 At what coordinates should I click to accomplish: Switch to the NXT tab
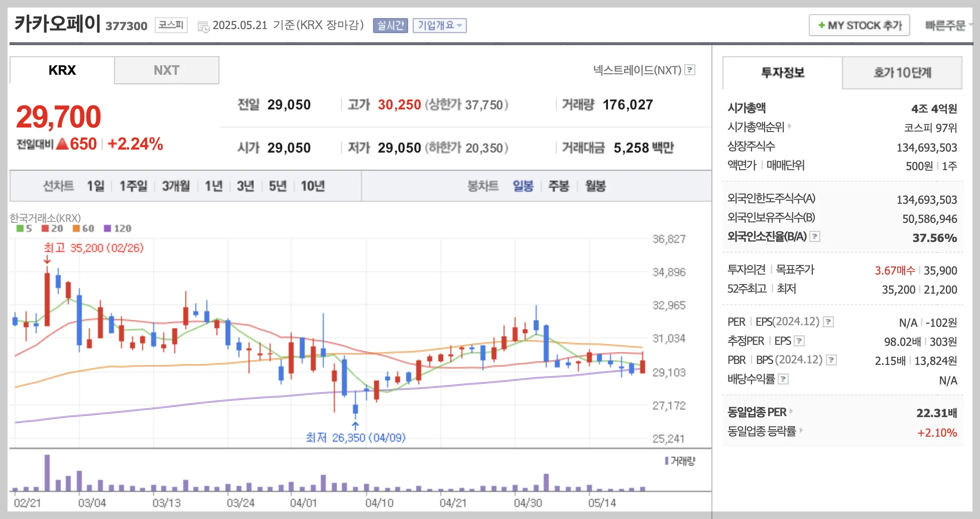pos(167,70)
